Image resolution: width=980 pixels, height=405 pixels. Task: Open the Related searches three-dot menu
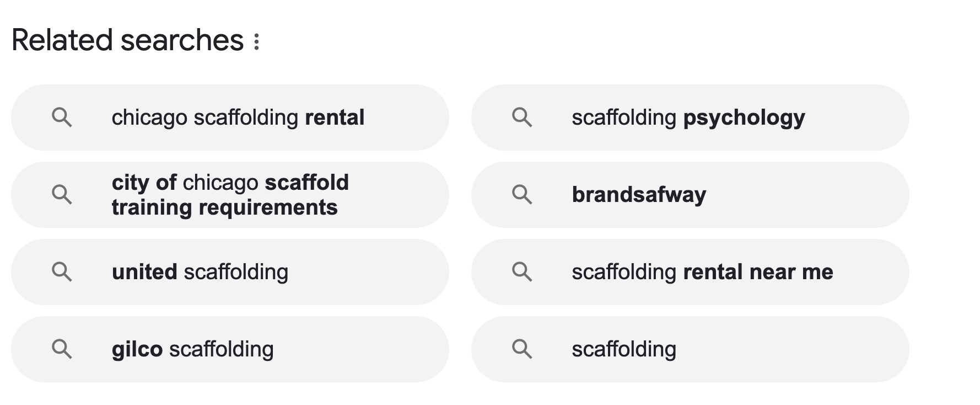256,41
